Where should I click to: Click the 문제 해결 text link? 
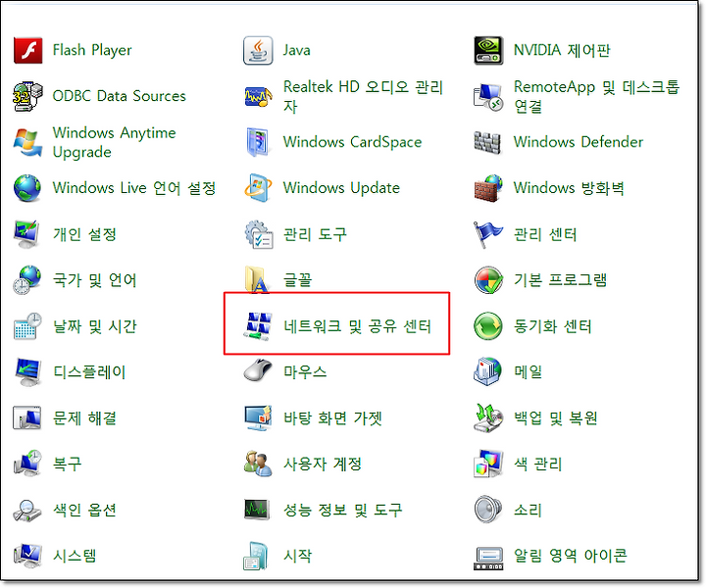click(84, 417)
